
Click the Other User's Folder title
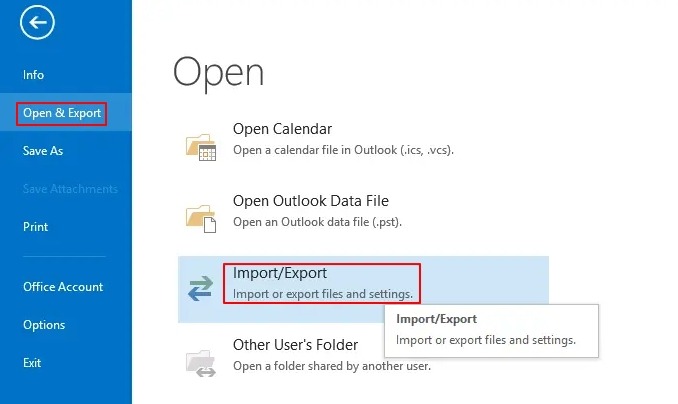coord(295,345)
